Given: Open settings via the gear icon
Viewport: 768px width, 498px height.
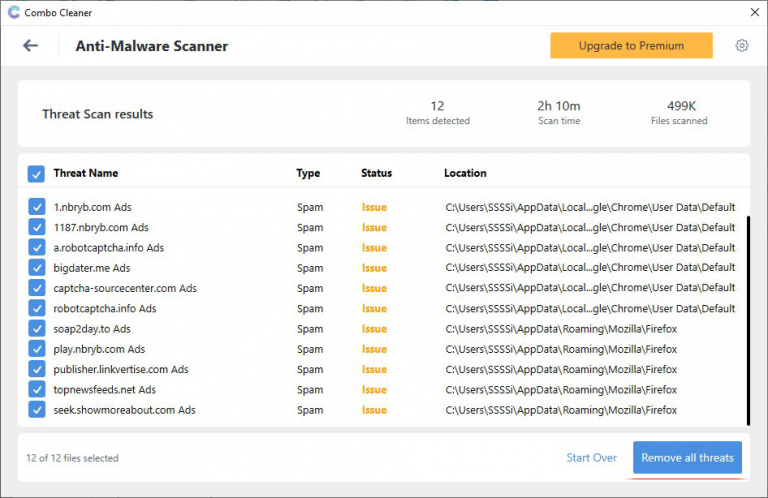Looking at the screenshot, I should click(741, 46).
